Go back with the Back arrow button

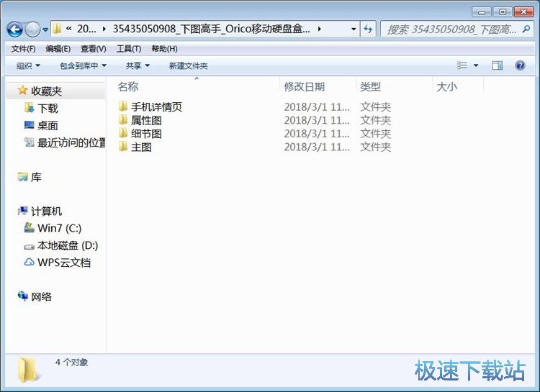tap(14, 29)
